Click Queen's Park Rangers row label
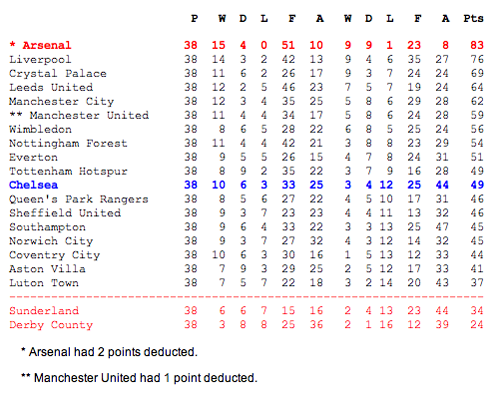The image size is (500, 394). tap(79, 199)
